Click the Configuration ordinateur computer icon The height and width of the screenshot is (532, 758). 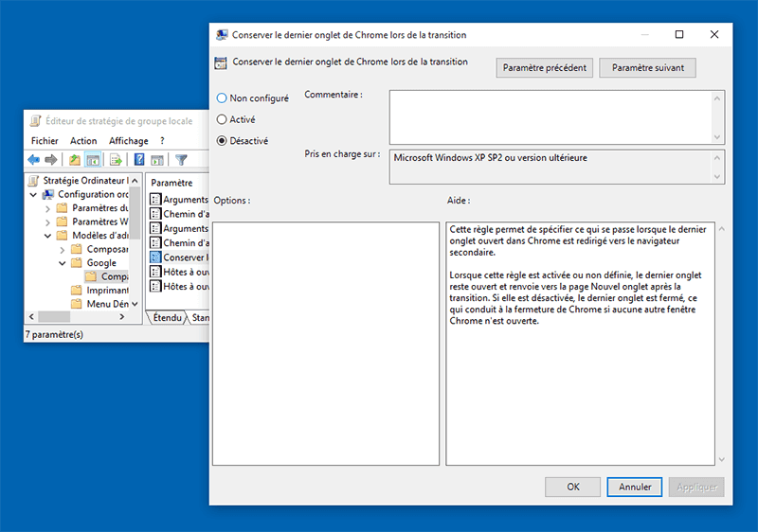48,195
